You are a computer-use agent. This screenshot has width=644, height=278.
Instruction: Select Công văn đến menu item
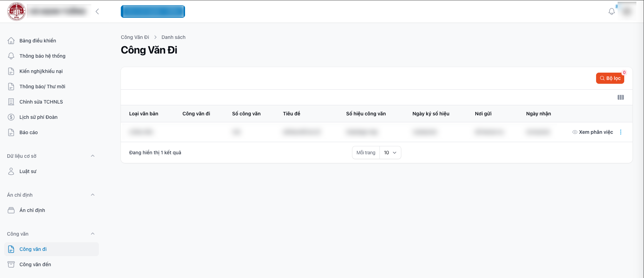[35, 264]
